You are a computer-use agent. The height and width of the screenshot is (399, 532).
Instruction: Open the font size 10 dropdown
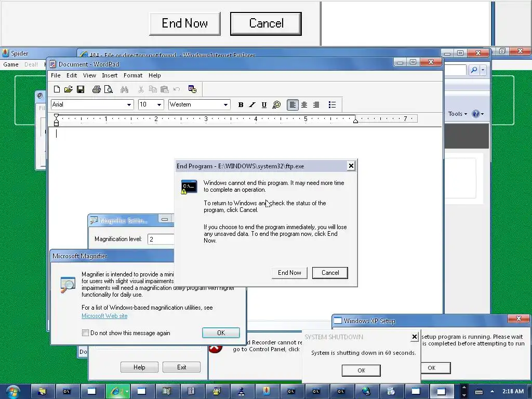point(159,105)
